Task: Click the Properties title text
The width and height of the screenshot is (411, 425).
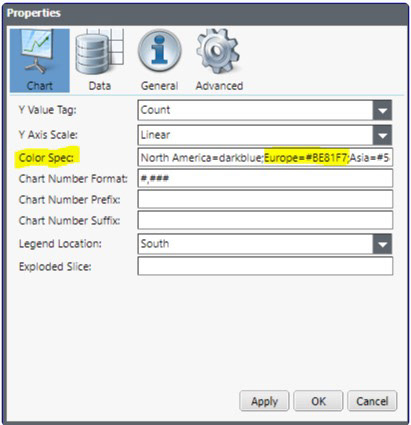Action: coord(34,13)
